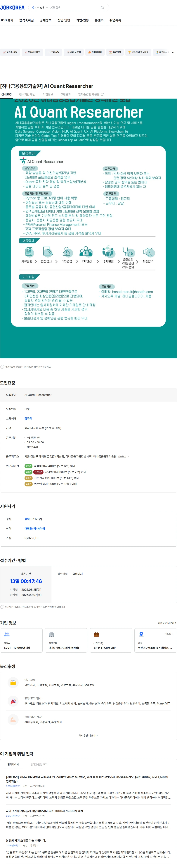
Task: Select the 기업정보 tab
Action: [48, 94]
